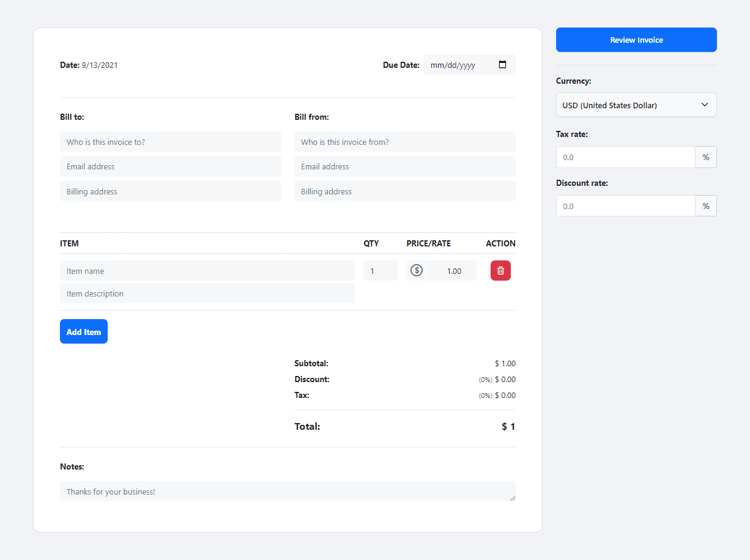
Task: Select the Discount rate value field
Action: [x=625, y=205]
